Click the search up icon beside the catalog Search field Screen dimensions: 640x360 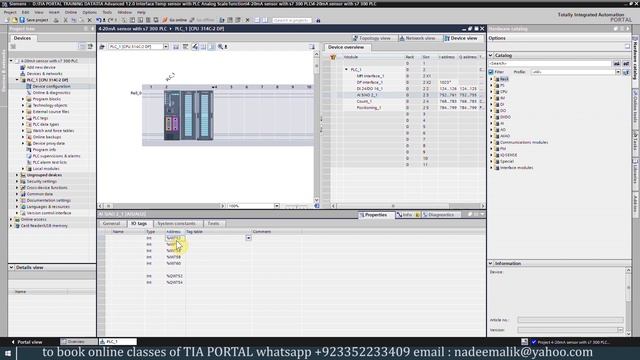[x=626, y=64]
